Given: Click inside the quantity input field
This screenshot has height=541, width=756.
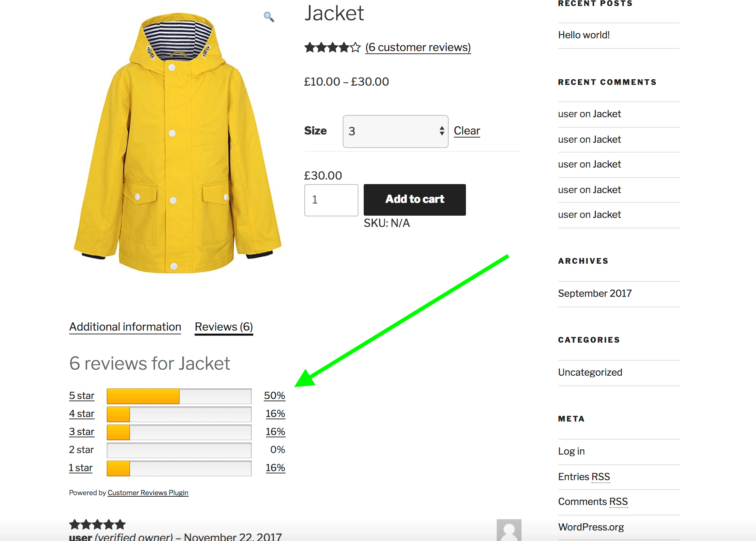Looking at the screenshot, I should (331, 200).
